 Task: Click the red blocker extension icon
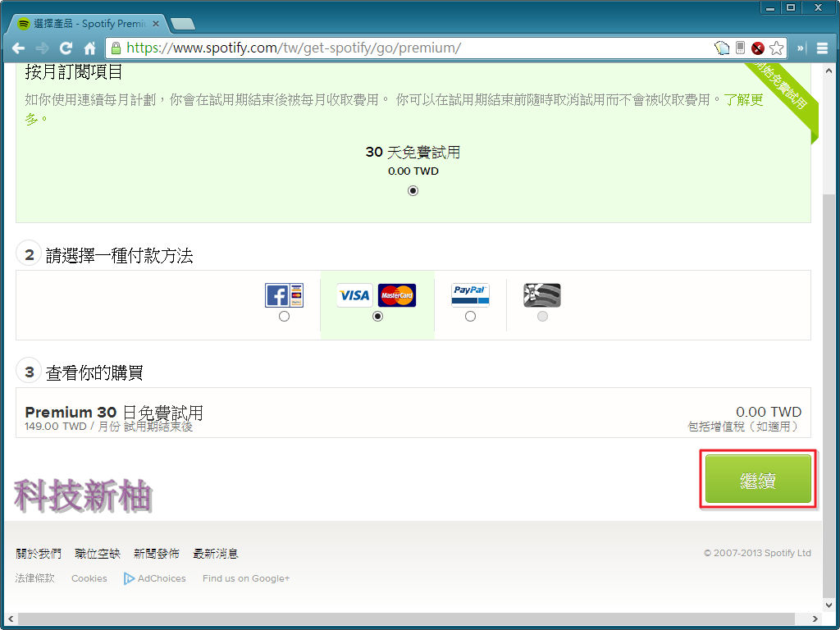point(757,48)
